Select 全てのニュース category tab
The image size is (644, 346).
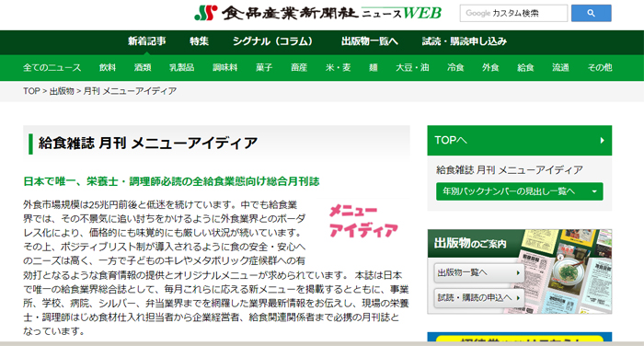pyautogui.click(x=52, y=68)
